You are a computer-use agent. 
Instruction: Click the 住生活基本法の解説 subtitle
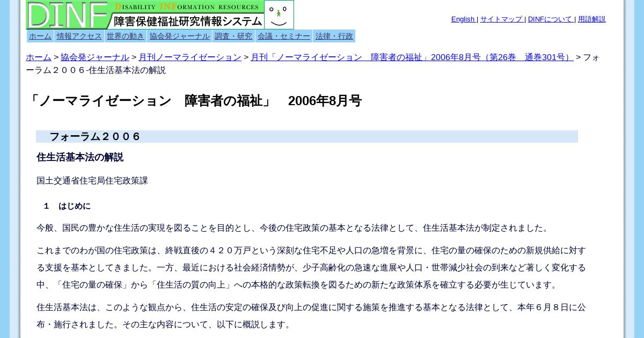(x=80, y=157)
